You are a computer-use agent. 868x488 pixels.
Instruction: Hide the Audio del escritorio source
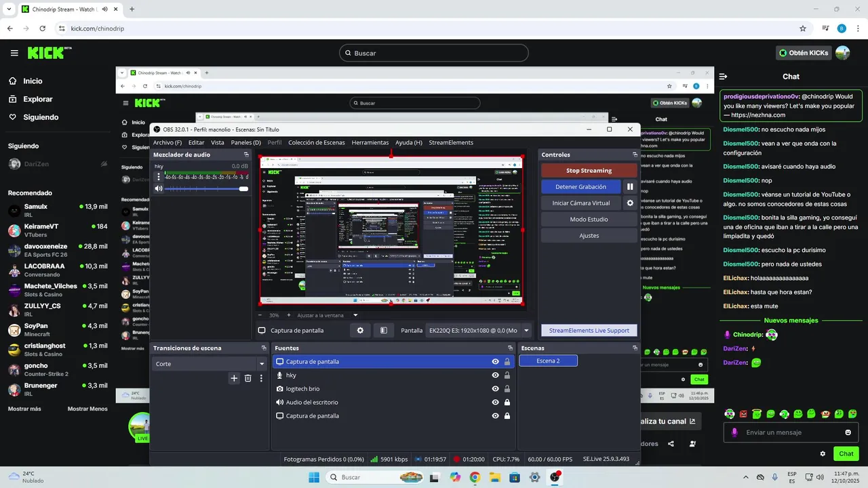(496, 403)
